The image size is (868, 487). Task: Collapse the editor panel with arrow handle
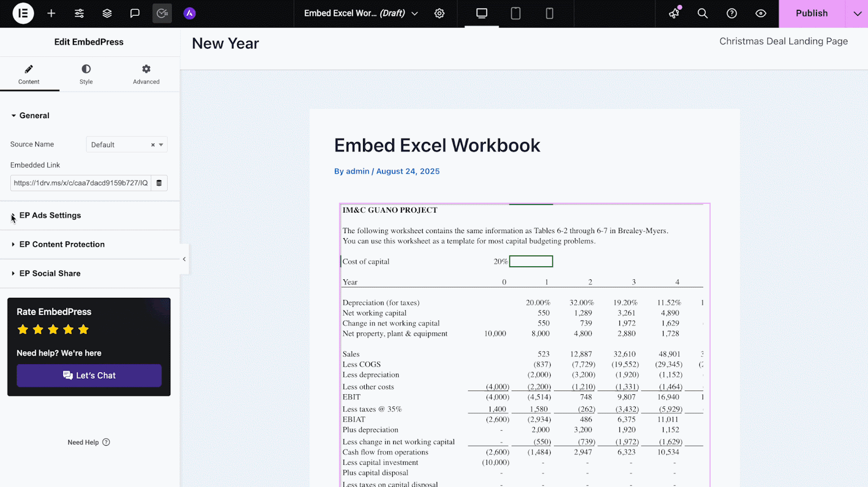coord(184,259)
